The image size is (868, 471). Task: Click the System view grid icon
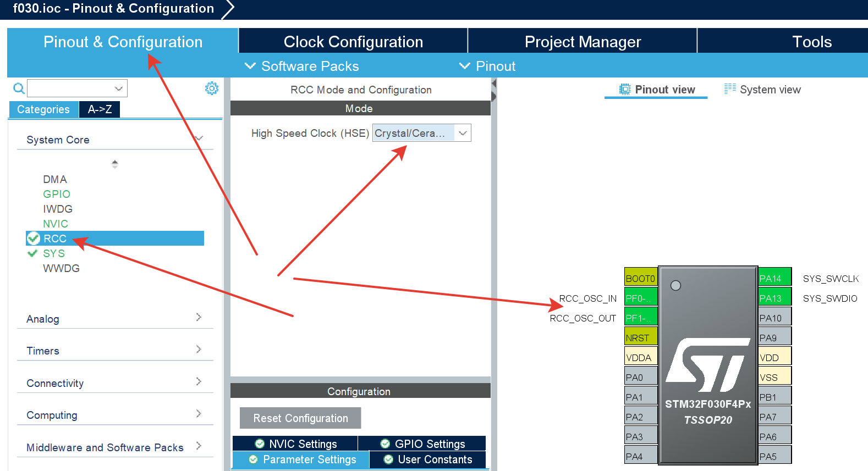coord(730,89)
